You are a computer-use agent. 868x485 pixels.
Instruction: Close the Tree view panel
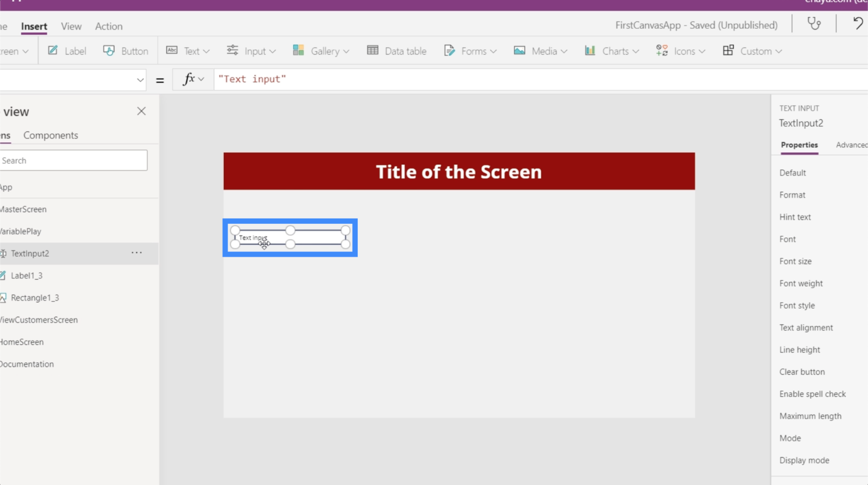(x=142, y=111)
